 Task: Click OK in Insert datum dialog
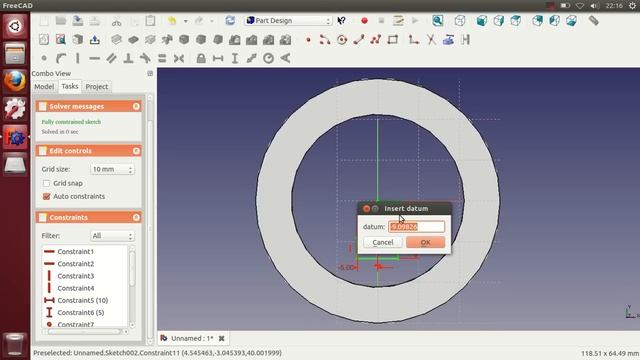point(425,242)
